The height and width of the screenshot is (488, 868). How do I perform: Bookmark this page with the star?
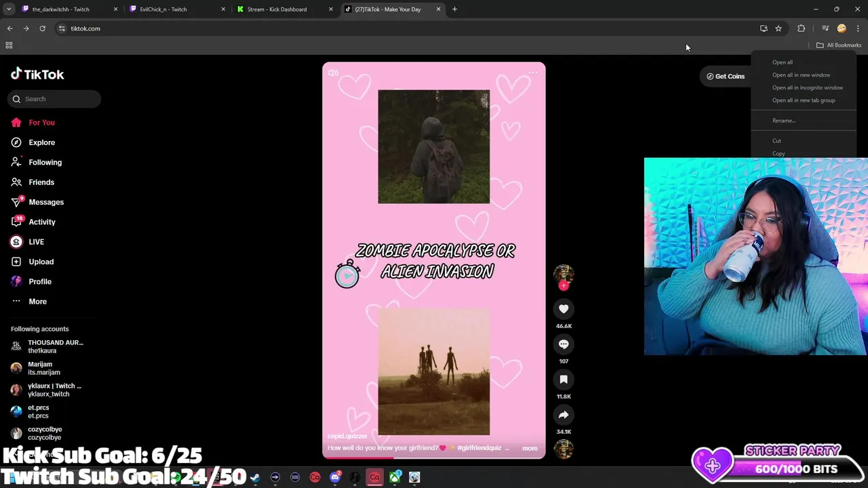[778, 28]
